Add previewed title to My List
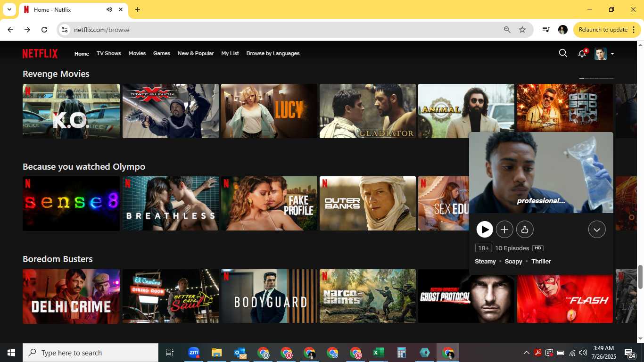This screenshot has height=362, width=644. [x=504, y=230]
